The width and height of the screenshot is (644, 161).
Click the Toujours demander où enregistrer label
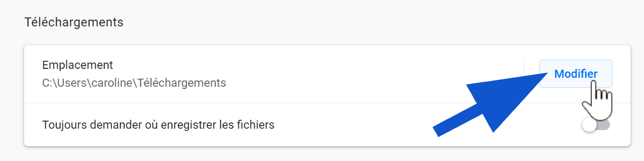tap(129, 125)
